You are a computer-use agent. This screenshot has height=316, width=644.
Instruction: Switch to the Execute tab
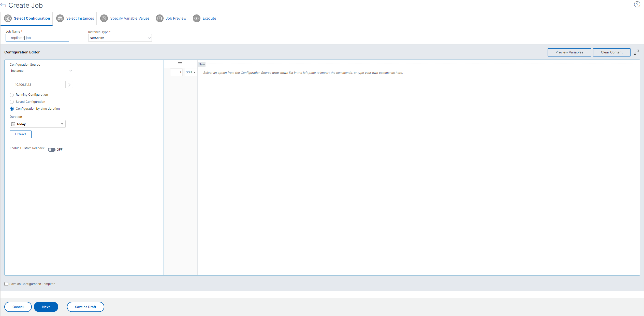204,18
